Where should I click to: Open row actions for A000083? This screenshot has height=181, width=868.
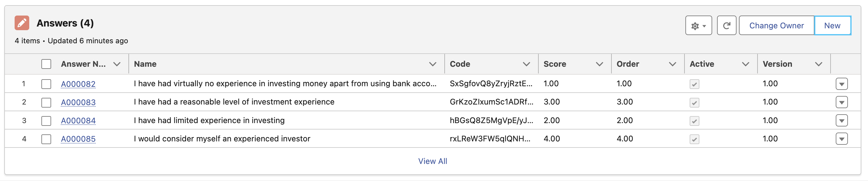click(842, 102)
